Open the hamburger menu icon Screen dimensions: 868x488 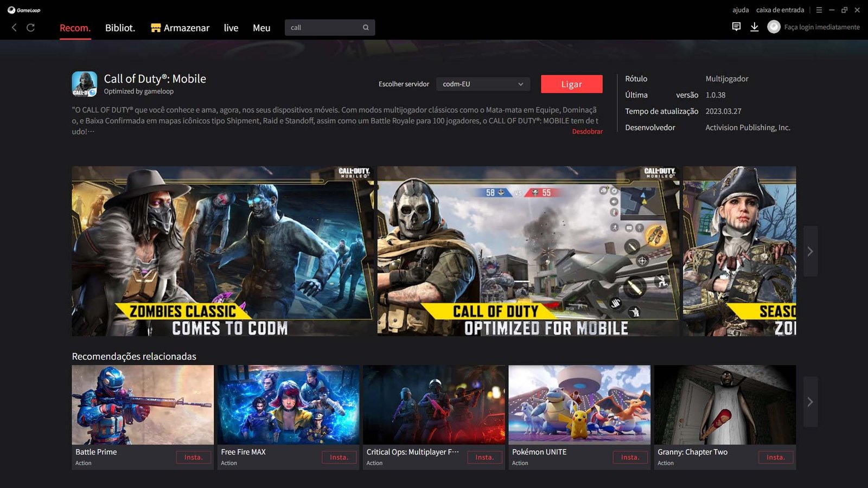819,10
